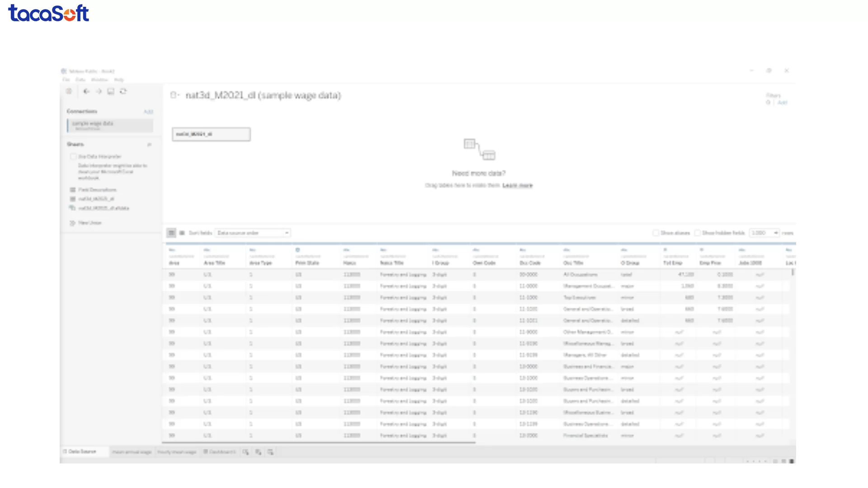868x488 pixels.
Task: Check the Show aliases option
Action: tap(656, 233)
